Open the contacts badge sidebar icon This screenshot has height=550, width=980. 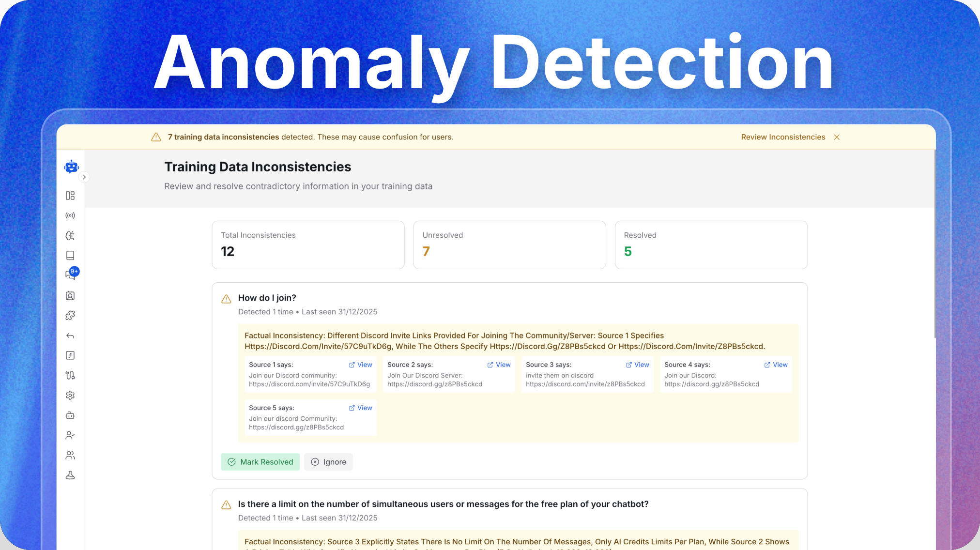point(70,296)
